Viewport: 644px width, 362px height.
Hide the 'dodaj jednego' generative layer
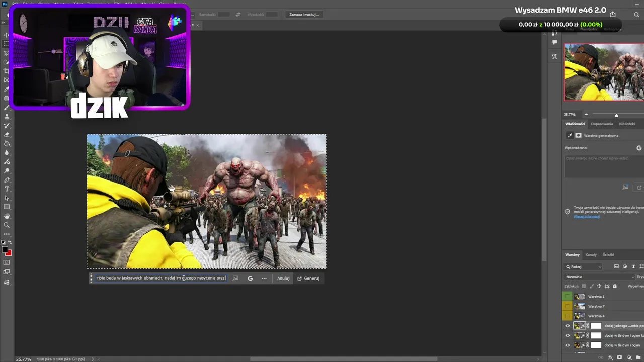click(568, 326)
